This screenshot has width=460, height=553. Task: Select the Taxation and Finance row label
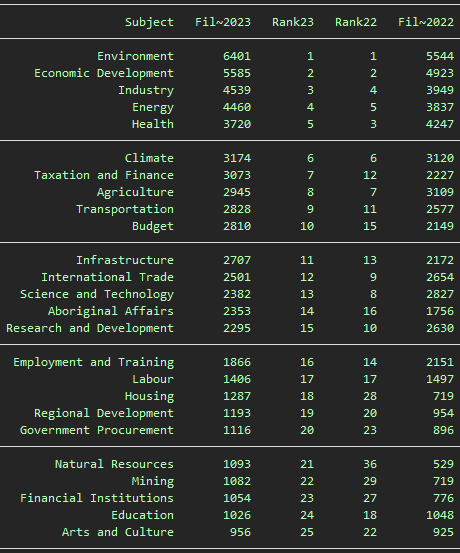pyautogui.click(x=104, y=175)
